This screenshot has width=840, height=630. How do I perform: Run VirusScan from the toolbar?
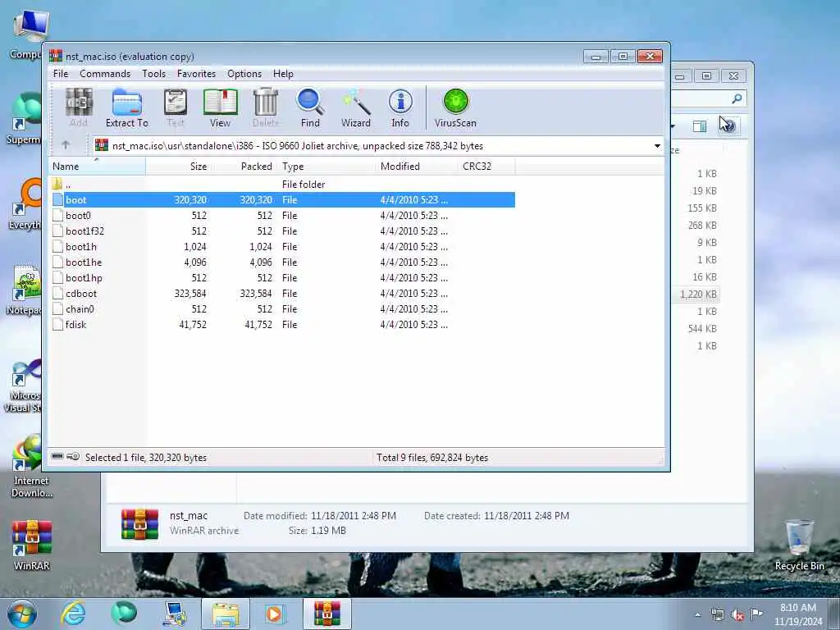pos(455,107)
